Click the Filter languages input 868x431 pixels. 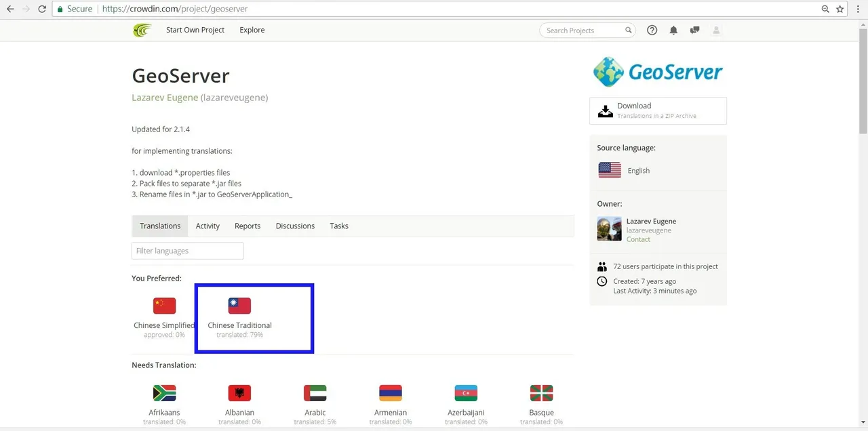coord(187,251)
